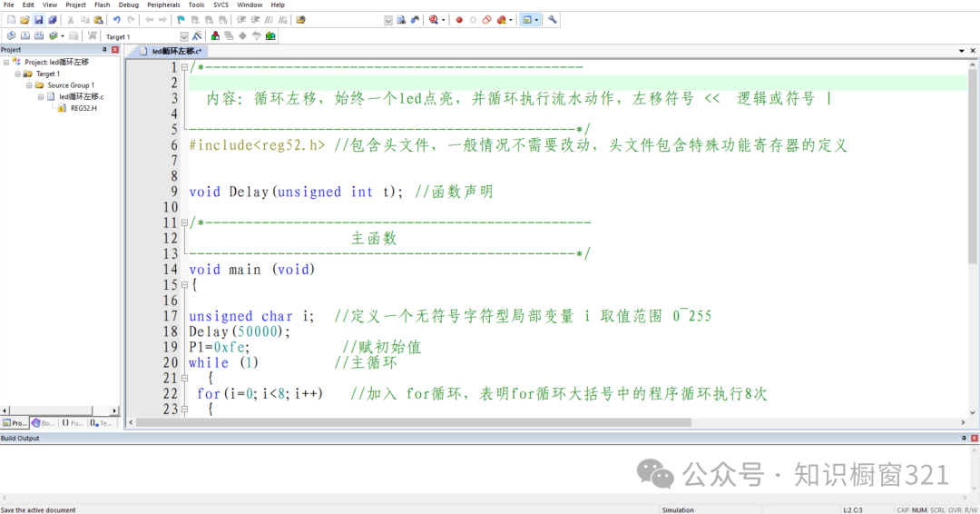Open the Target 1 dropdown
980x514 pixels.
[184, 36]
